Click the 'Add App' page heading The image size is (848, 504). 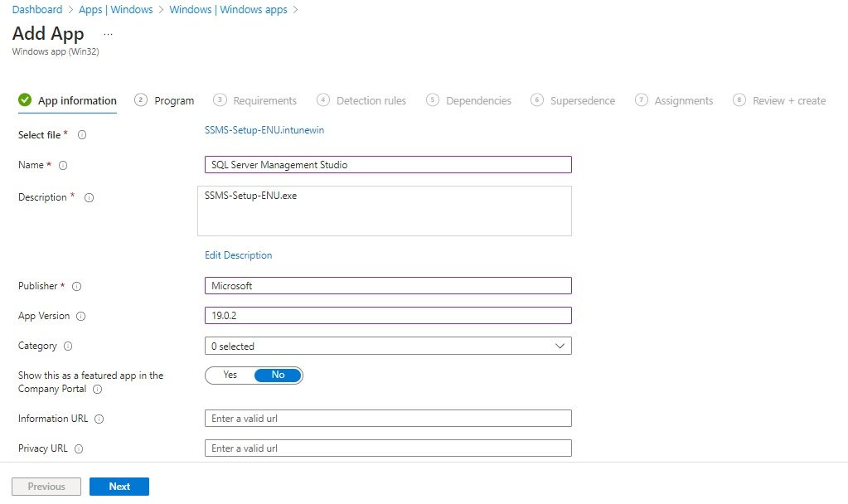48,33
